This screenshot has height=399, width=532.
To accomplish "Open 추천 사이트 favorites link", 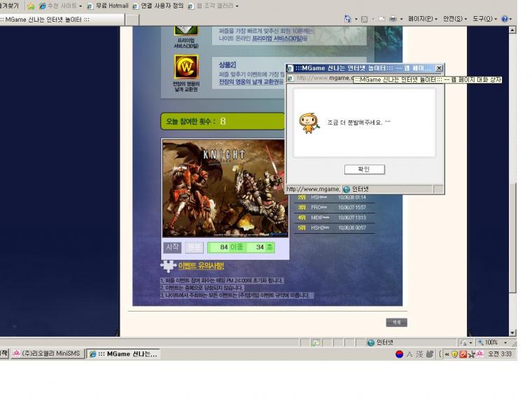I will click(57, 6).
